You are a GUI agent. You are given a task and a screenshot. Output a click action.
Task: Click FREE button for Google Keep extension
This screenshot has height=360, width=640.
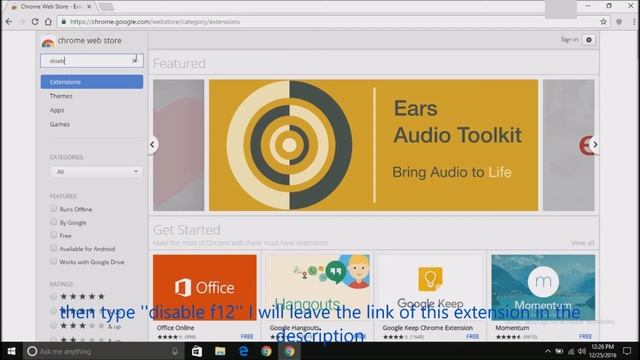[x=472, y=336]
